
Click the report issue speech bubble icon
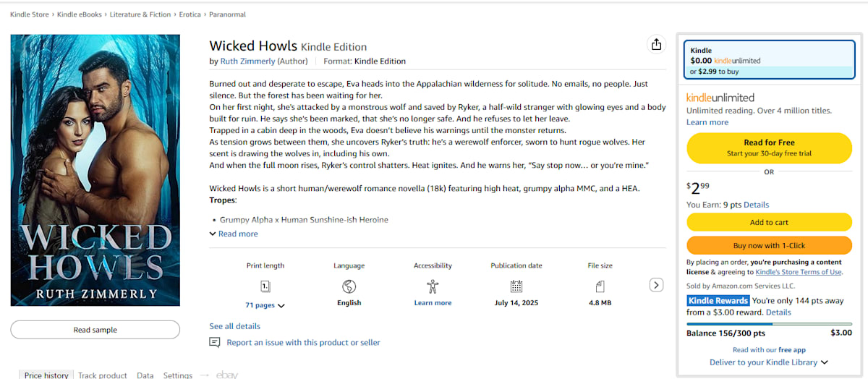[215, 342]
